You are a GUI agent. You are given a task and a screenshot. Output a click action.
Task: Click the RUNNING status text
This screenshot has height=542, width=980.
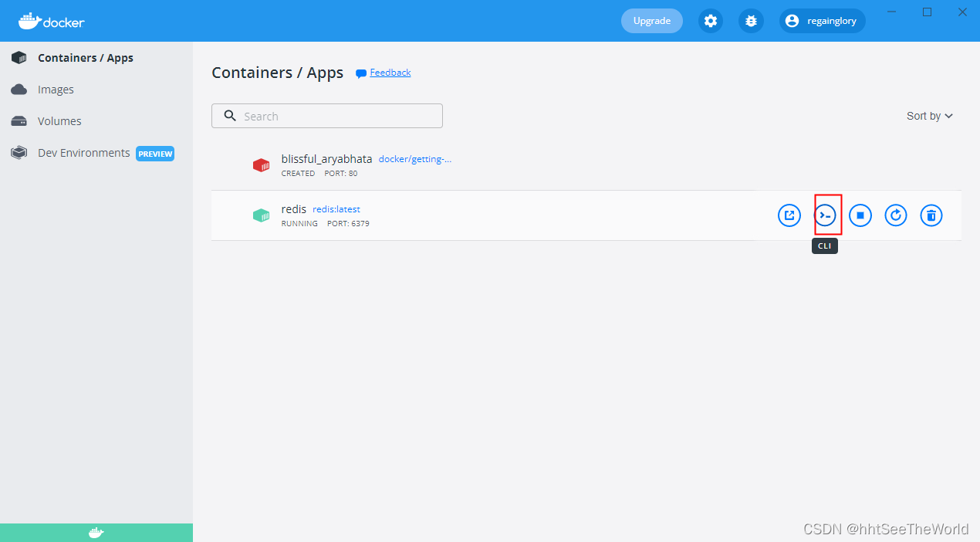299,224
